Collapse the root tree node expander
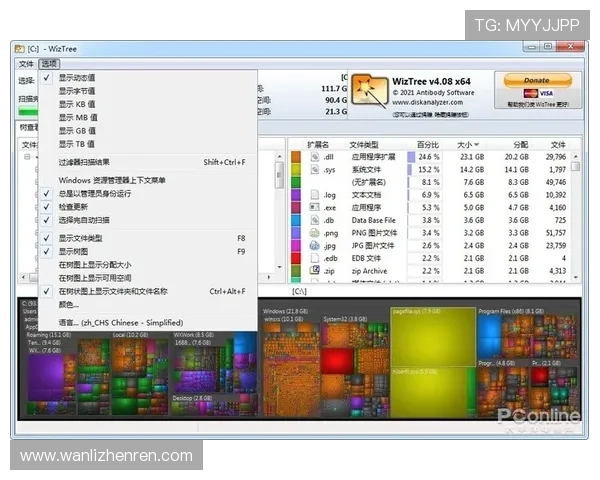600x480 pixels. (27, 157)
